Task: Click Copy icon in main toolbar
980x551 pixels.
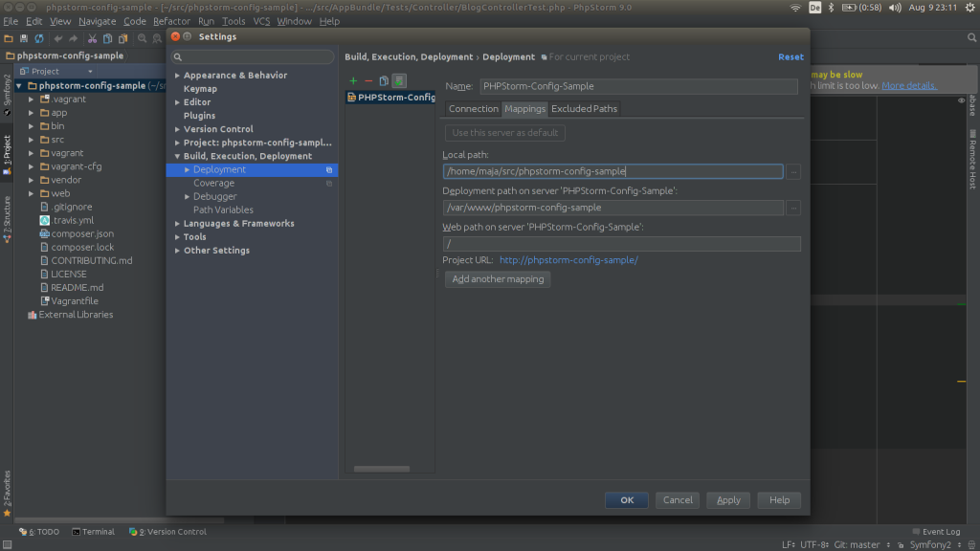Action: point(107,38)
